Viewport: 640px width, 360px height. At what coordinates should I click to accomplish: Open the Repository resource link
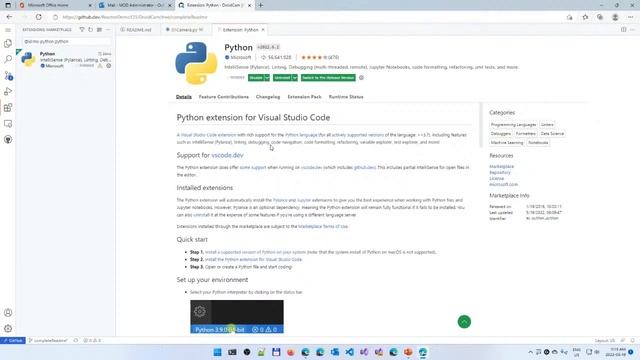pos(500,172)
